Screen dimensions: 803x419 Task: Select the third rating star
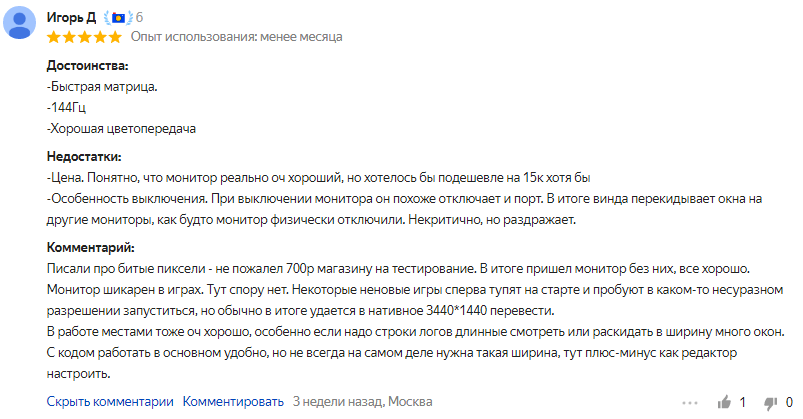pos(84,37)
